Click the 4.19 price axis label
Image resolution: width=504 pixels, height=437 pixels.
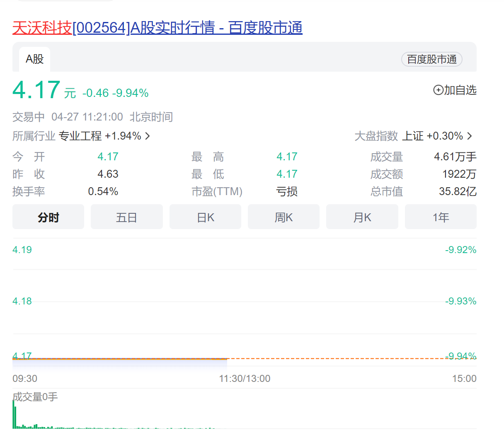click(22, 250)
